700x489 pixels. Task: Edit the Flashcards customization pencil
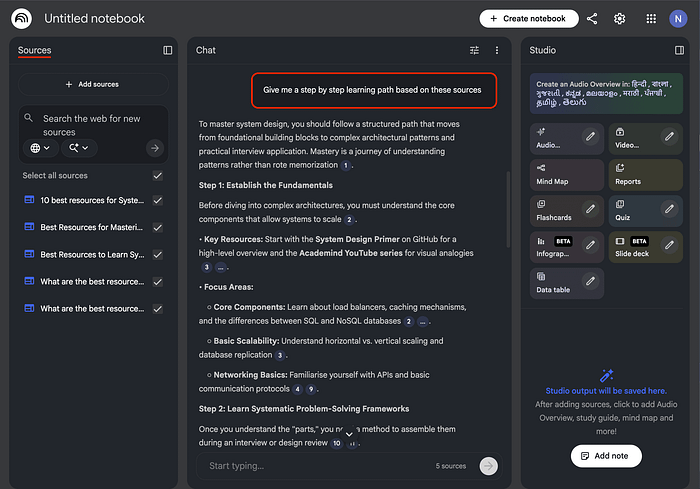[x=591, y=210]
